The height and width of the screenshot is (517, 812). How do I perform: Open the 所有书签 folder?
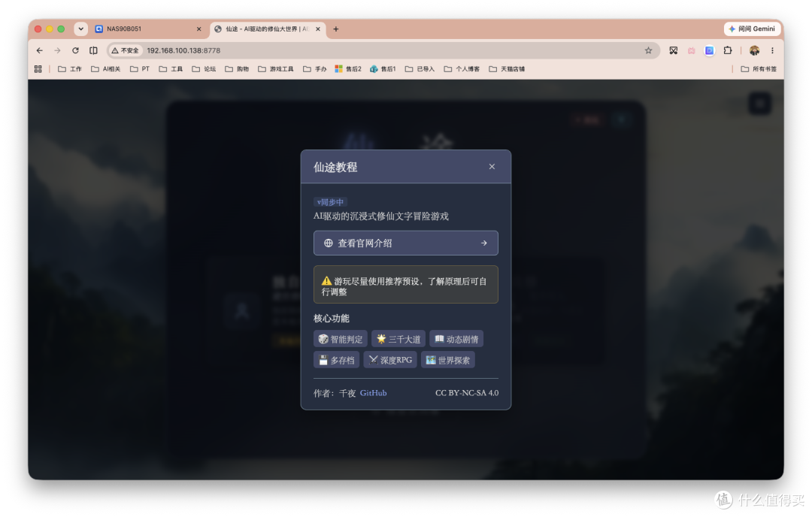click(x=759, y=69)
